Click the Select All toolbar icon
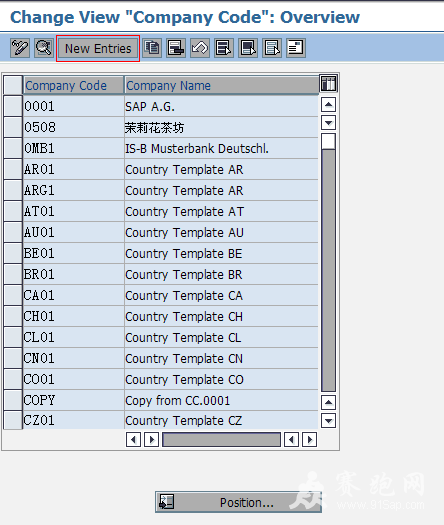 (x=224, y=48)
